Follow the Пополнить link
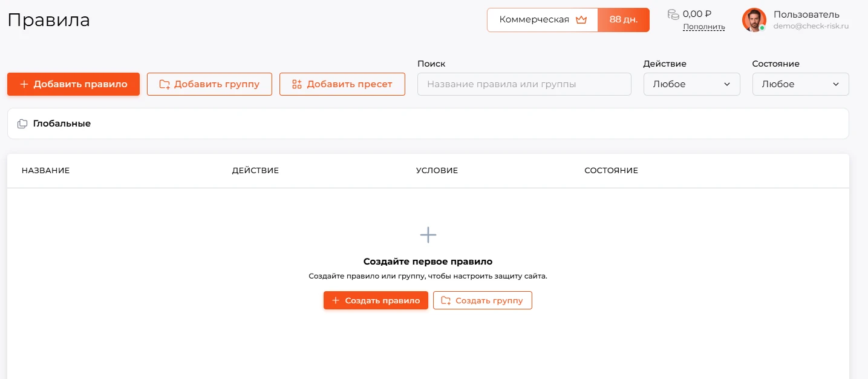This screenshot has width=868, height=379. [x=704, y=27]
